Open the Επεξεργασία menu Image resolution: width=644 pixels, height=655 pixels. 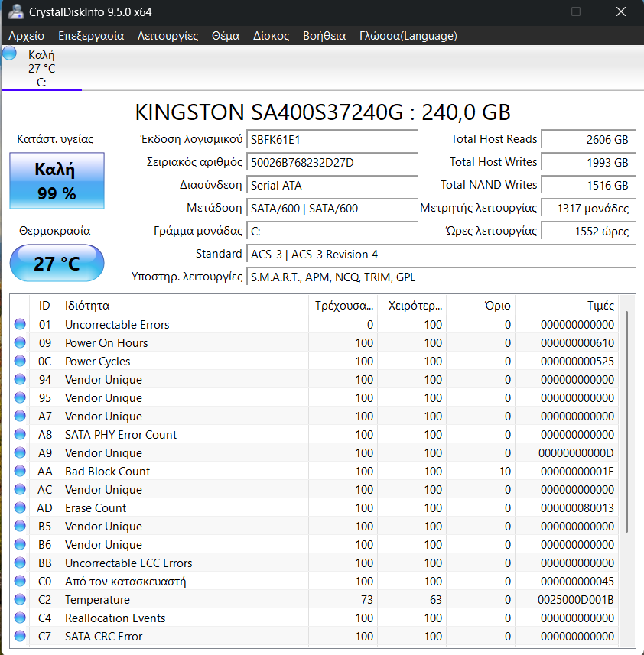[91, 36]
